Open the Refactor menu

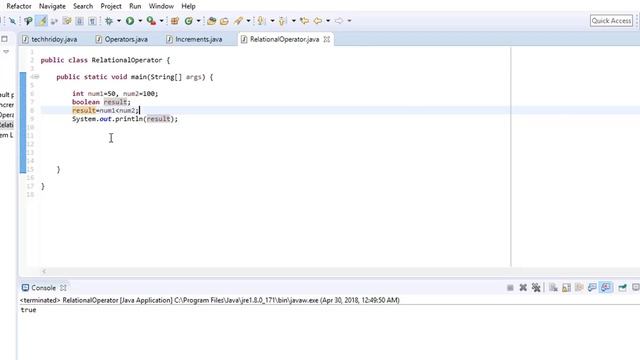pyautogui.click(x=19, y=7)
